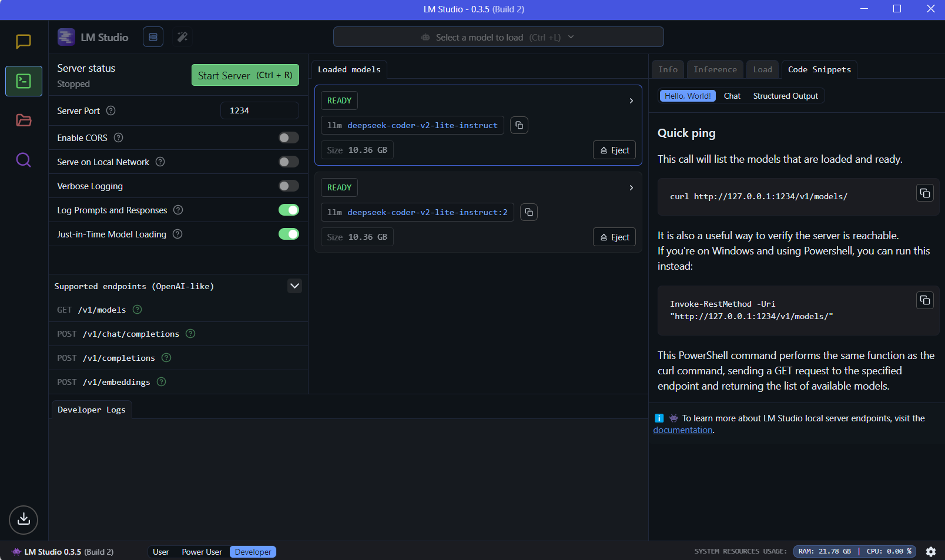Switch to the Inference tab

(715, 69)
